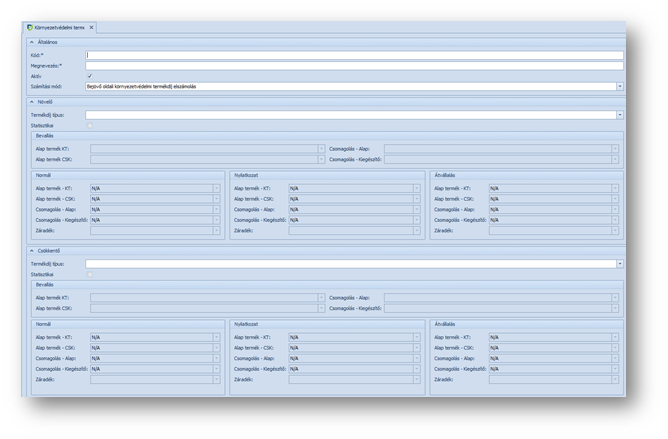Open Alap termék - KT dropdown in Növelő Normál
Screen dimensions: 668x439
pos(216,188)
